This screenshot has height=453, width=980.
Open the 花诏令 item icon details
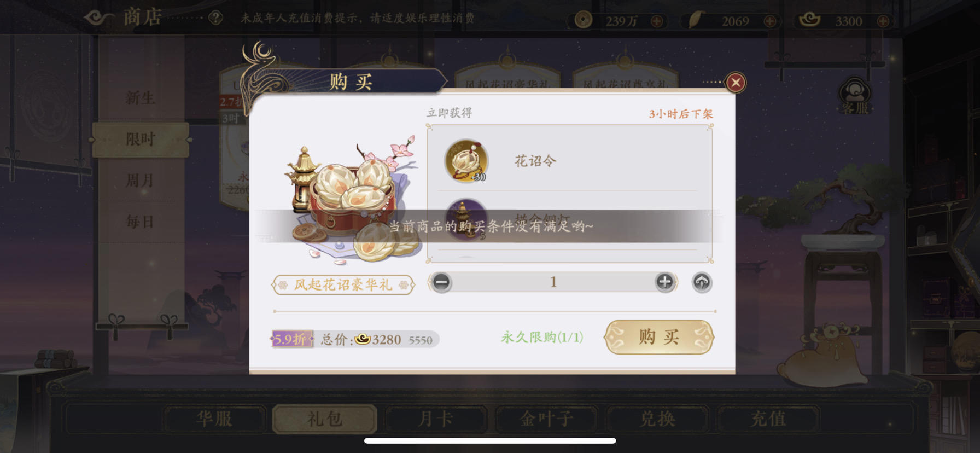[x=466, y=160]
